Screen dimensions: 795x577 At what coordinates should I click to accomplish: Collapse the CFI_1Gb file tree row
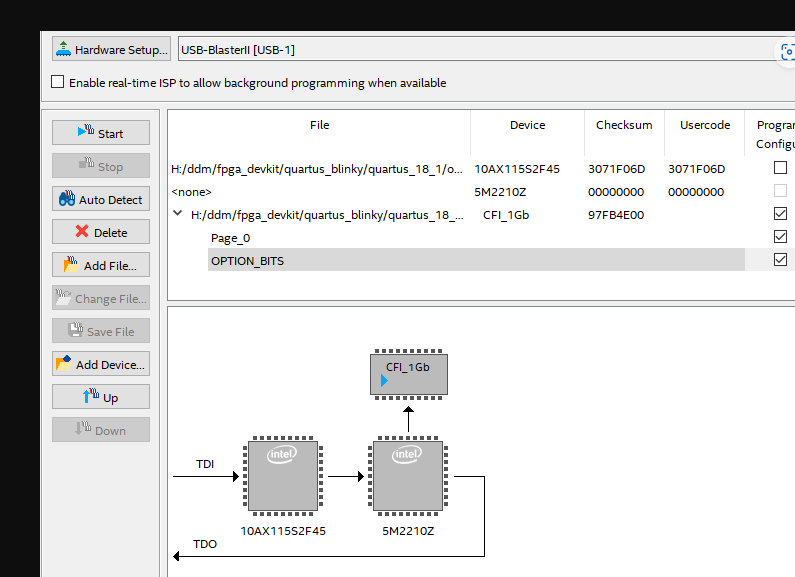pyautogui.click(x=177, y=214)
